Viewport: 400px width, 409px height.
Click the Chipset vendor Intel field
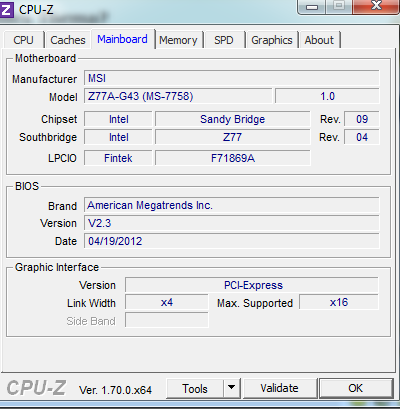point(118,119)
